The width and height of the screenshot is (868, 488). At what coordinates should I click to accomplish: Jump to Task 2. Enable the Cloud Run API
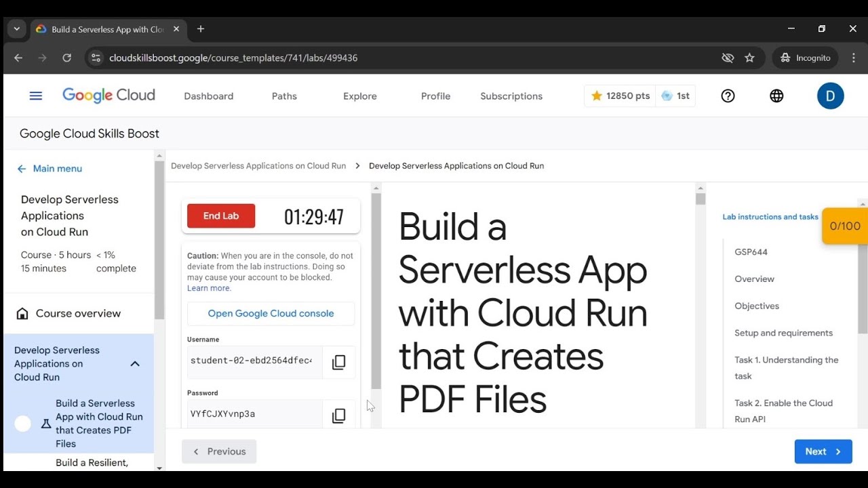pyautogui.click(x=783, y=411)
